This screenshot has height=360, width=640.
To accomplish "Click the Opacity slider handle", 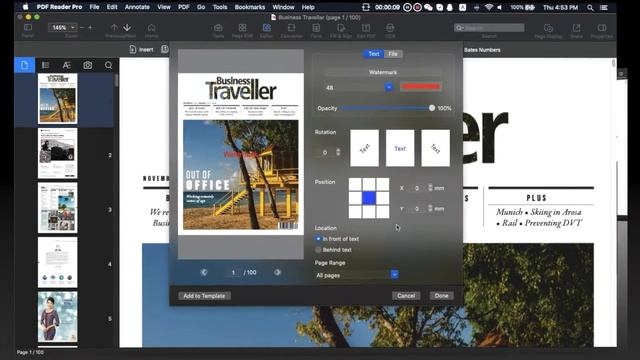I will tap(432, 108).
